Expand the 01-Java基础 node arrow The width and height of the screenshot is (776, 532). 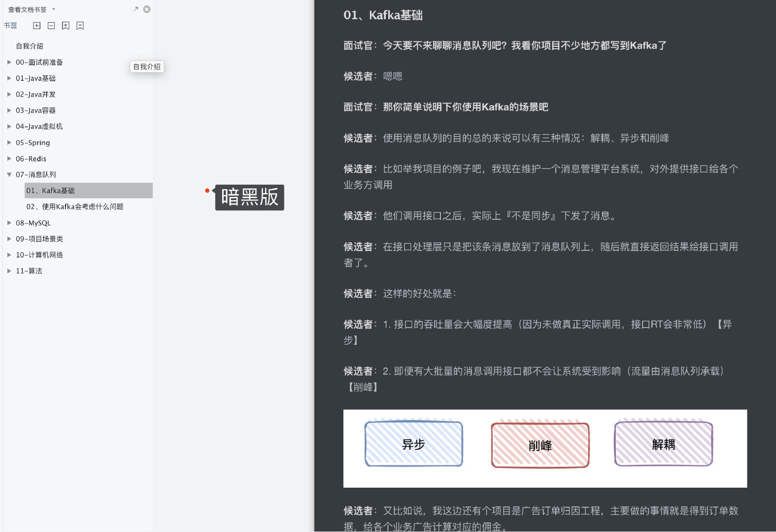(9, 78)
